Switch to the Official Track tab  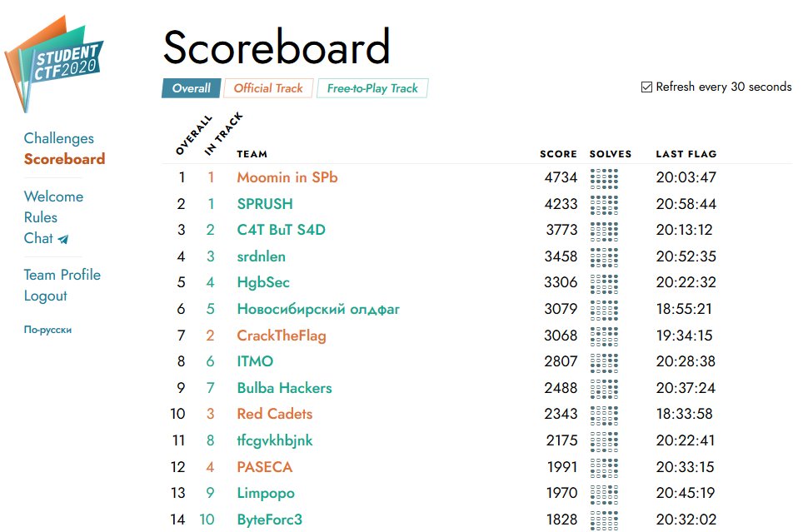pos(268,88)
